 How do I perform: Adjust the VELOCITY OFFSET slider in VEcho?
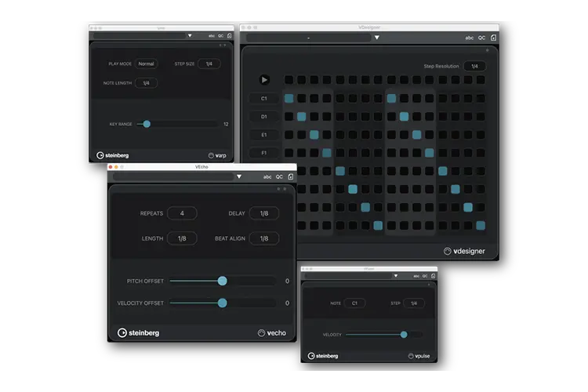[223, 303]
